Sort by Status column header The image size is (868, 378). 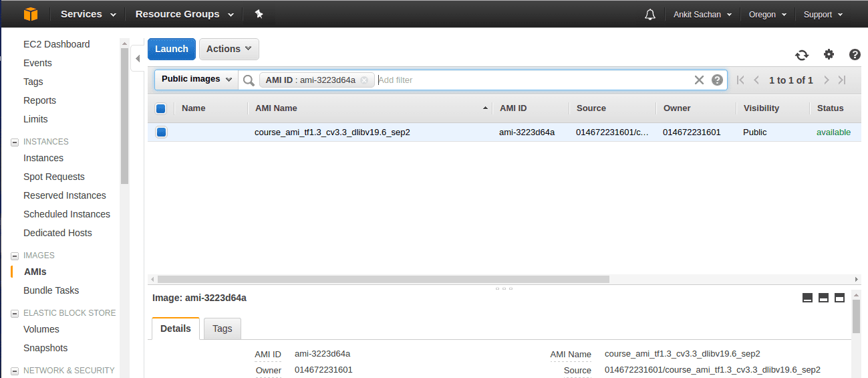point(831,108)
